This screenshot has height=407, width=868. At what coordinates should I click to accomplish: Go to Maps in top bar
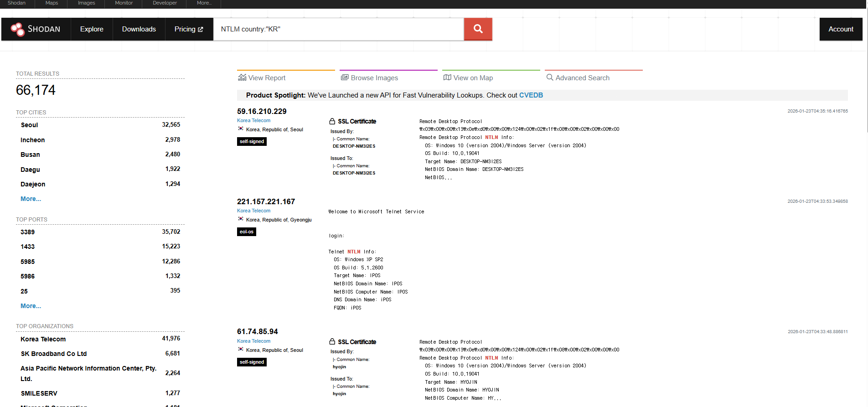pos(52,3)
